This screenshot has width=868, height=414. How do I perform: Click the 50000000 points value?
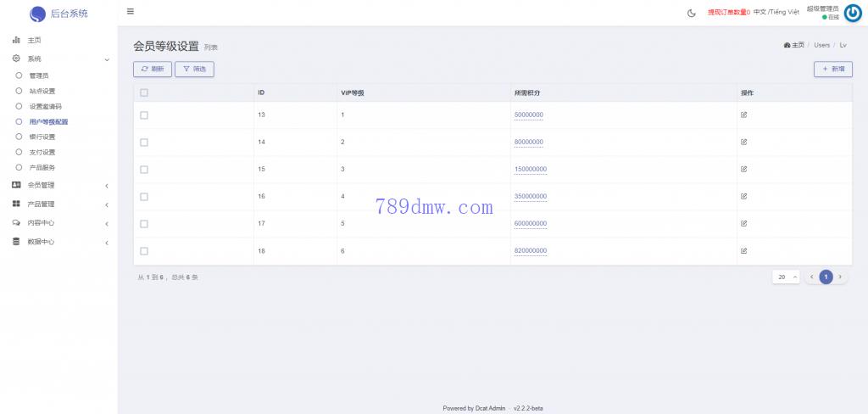(x=529, y=115)
